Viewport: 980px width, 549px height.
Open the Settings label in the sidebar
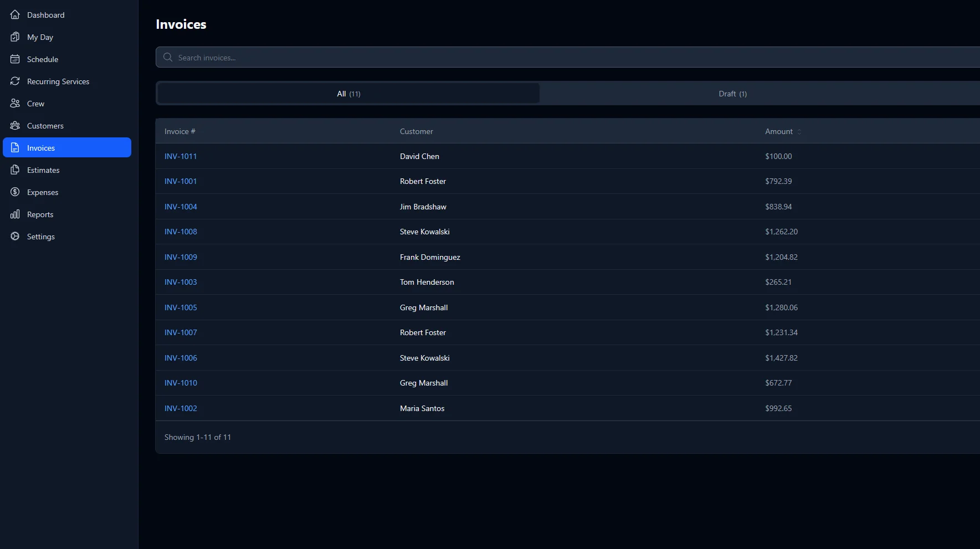coord(41,237)
